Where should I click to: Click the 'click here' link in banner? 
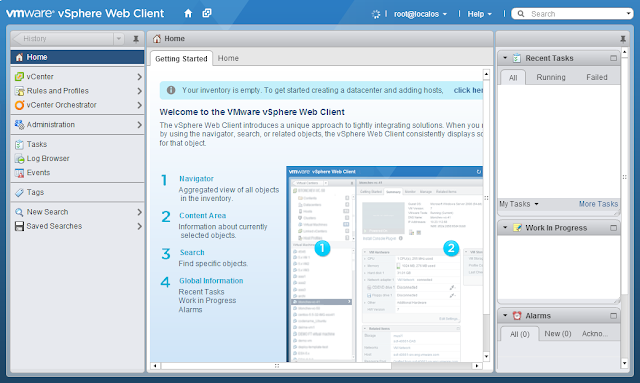pos(468,90)
